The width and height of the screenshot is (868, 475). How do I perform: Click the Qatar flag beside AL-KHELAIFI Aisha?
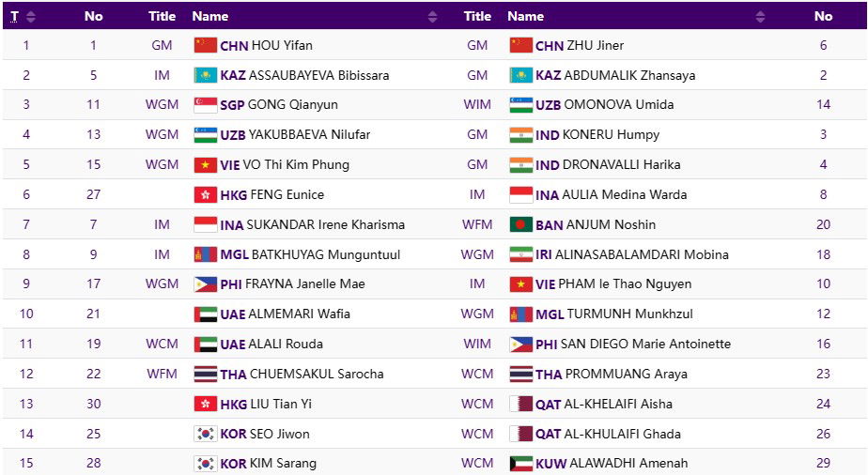tap(520, 404)
